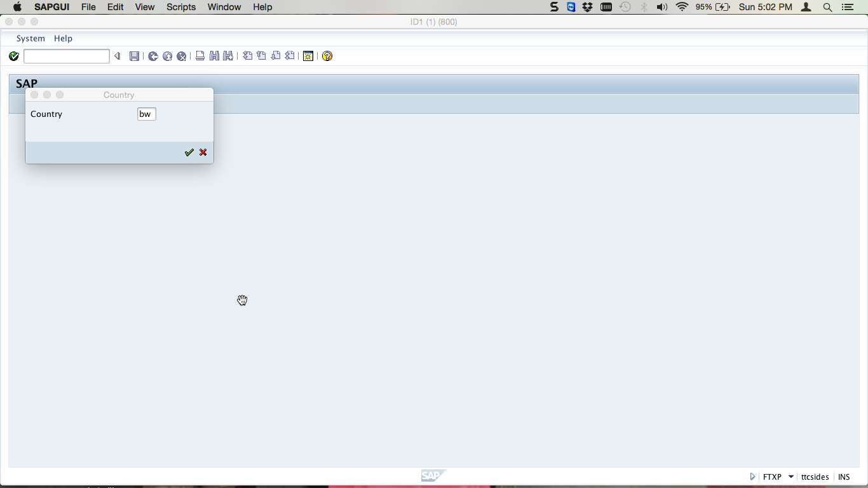The width and height of the screenshot is (868, 488).
Task: Click the Country input field containing bw
Action: coord(147,114)
